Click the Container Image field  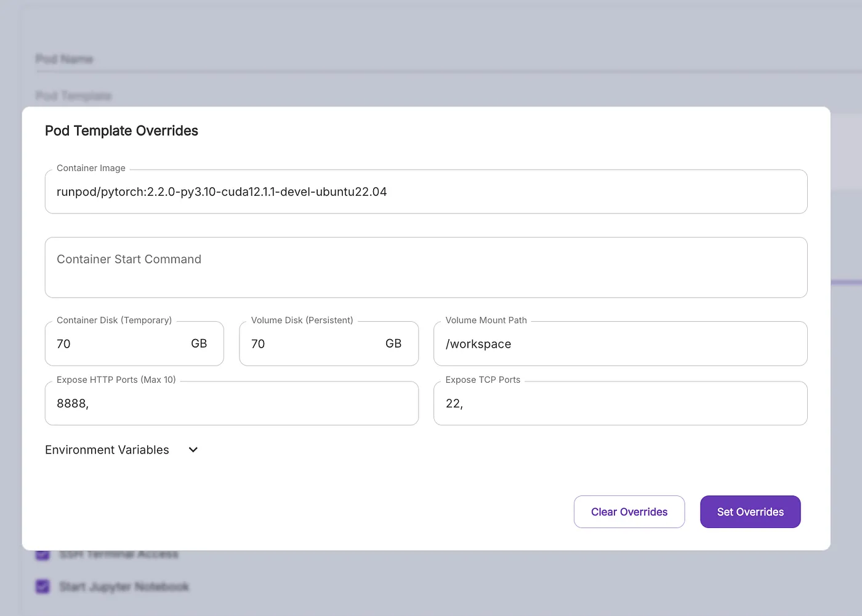[x=426, y=191]
